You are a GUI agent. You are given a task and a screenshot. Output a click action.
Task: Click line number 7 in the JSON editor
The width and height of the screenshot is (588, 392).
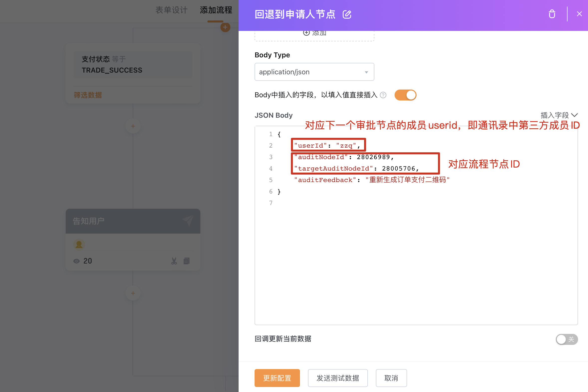pyautogui.click(x=271, y=203)
